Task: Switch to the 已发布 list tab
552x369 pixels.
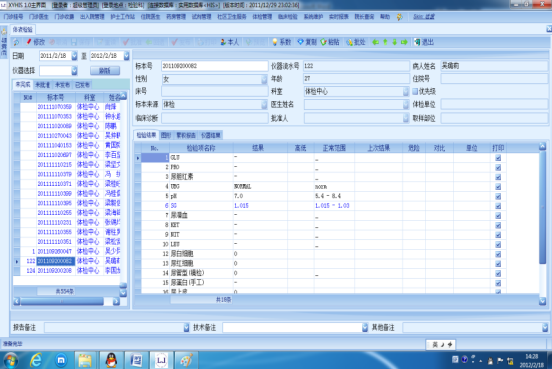Action: coord(82,85)
